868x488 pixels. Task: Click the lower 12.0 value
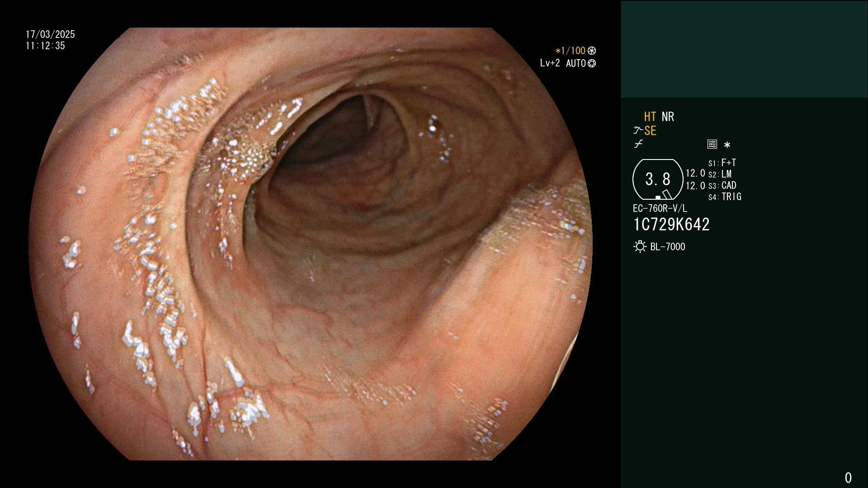695,186
